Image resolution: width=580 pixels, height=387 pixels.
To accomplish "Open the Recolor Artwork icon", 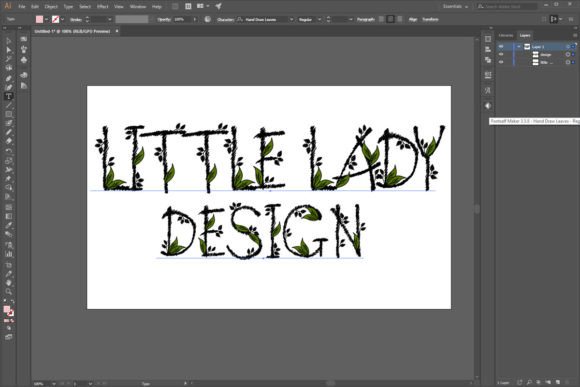I will (x=208, y=19).
